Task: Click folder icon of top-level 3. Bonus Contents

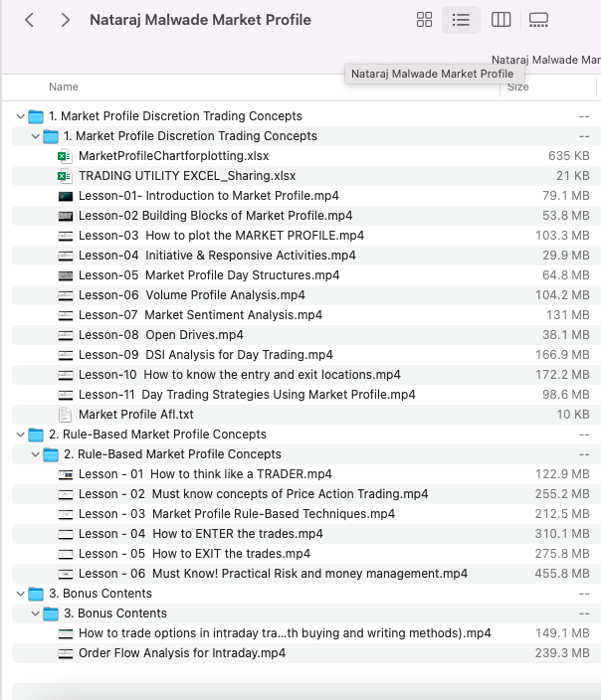Action: point(36,594)
